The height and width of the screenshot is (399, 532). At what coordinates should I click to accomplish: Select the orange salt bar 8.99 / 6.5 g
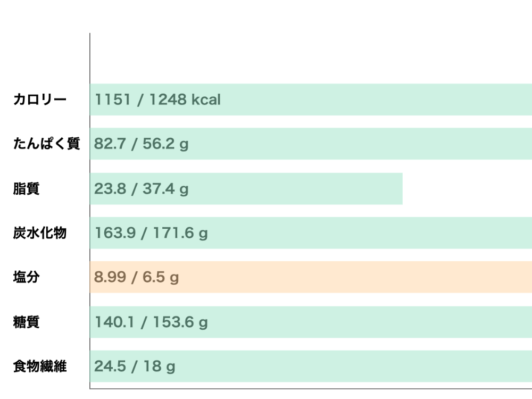click(x=311, y=277)
